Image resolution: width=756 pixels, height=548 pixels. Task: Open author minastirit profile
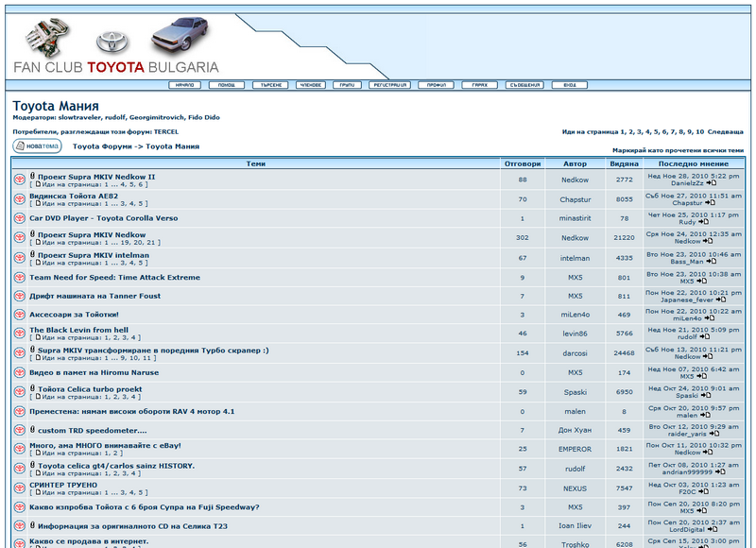click(575, 218)
